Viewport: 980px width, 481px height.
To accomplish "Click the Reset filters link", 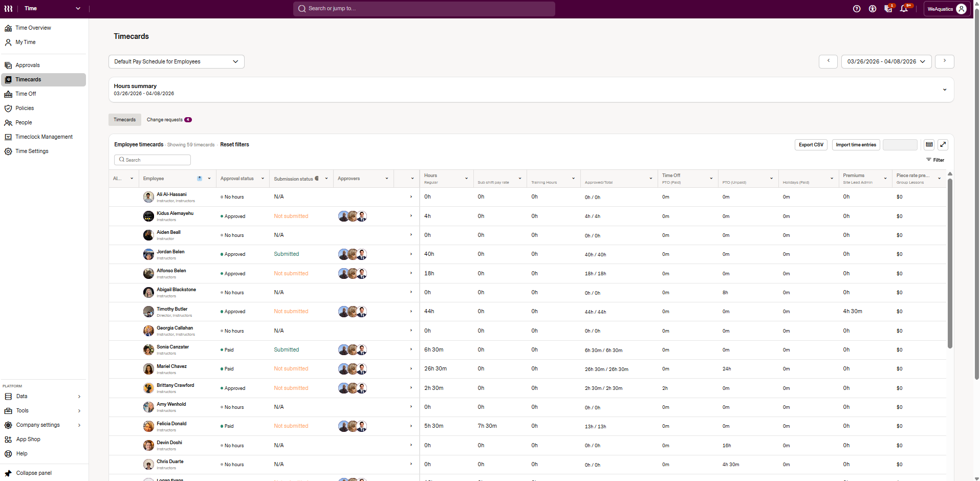I will point(234,145).
